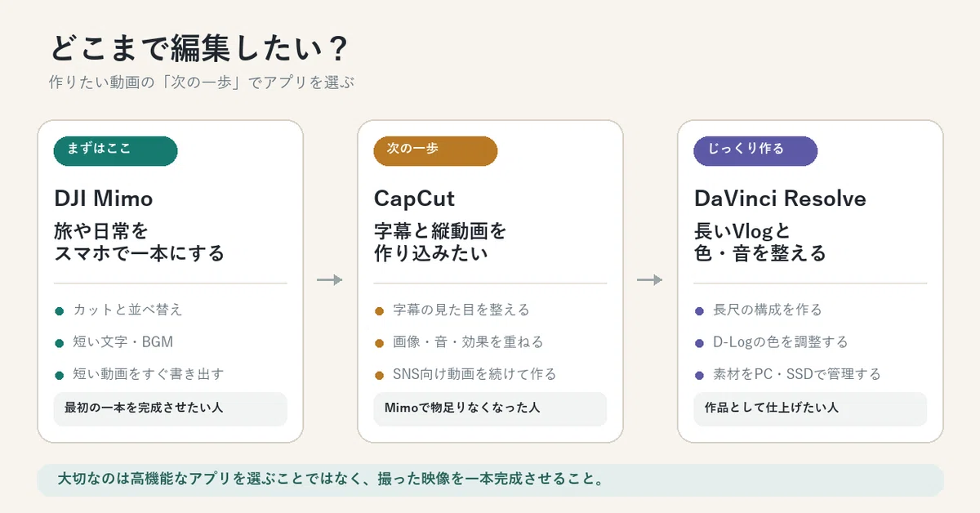Screen dimensions: 980x513
Task: Click the どこまで編集したい？ title
Action: [x=200, y=48]
